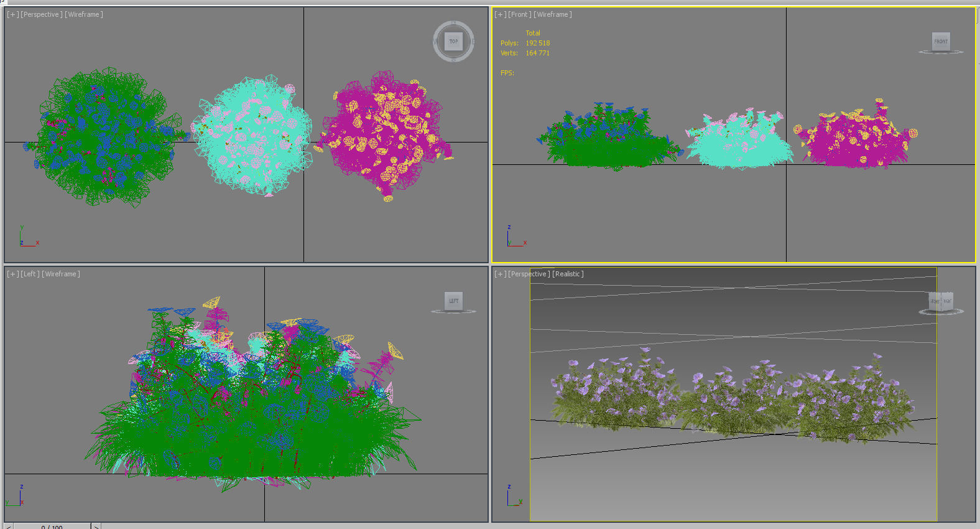Click the Total statistics header
This screenshot has width=980, height=529.
pyautogui.click(x=533, y=33)
